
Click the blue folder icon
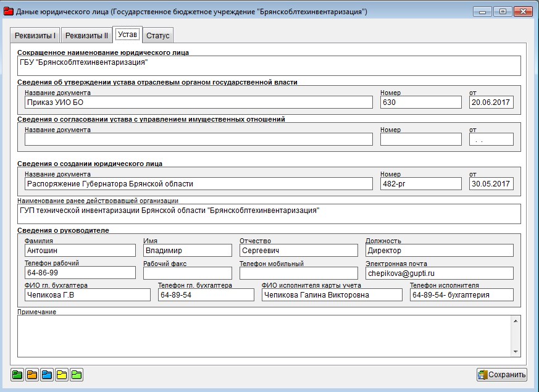click(47, 375)
